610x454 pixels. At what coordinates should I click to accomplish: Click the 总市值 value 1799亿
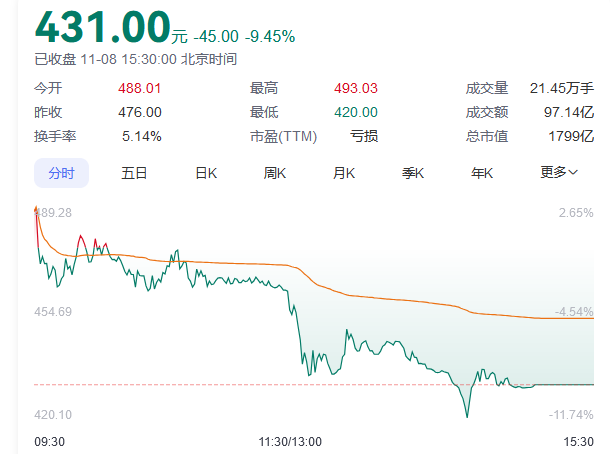(571, 136)
